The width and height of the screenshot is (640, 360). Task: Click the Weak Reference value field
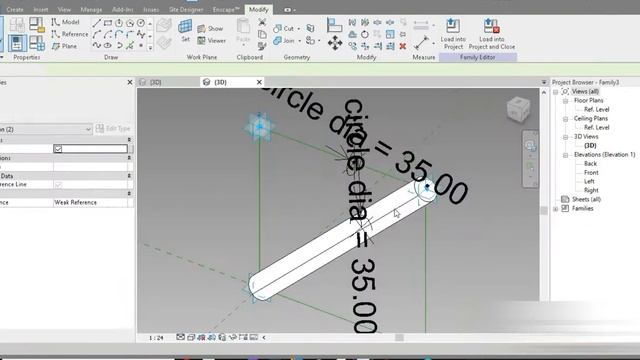90,202
